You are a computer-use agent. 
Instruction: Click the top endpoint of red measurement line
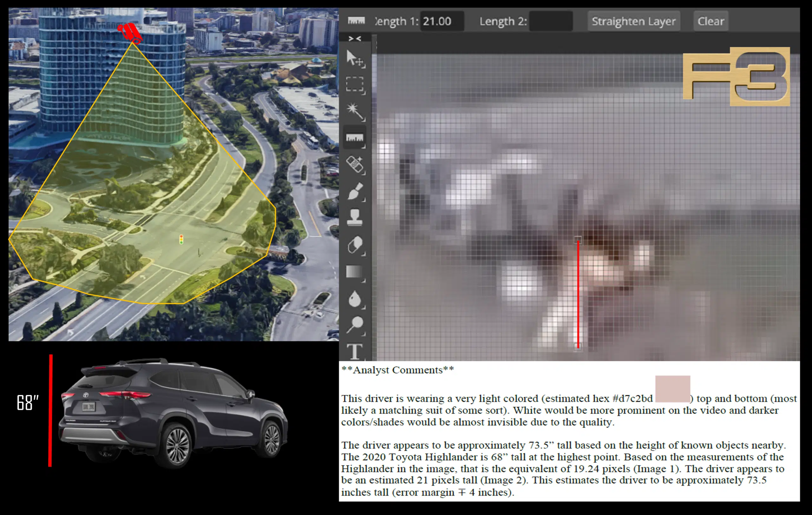(x=578, y=240)
